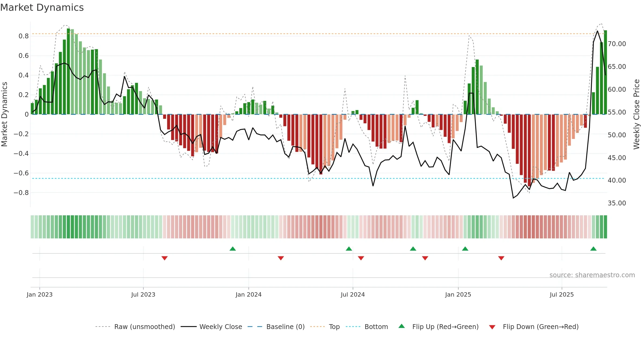
Task: Click the Jan 2024 x-axis label
Action: click(x=248, y=294)
